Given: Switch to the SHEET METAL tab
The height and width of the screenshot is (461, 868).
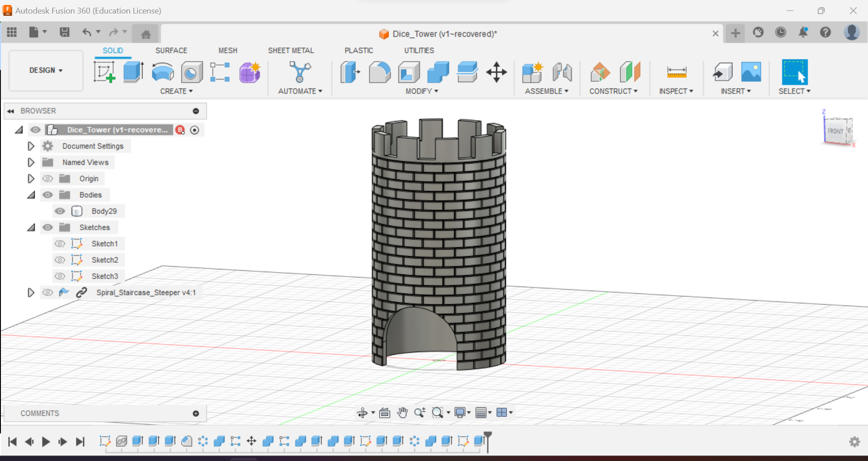Looking at the screenshot, I should point(291,50).
